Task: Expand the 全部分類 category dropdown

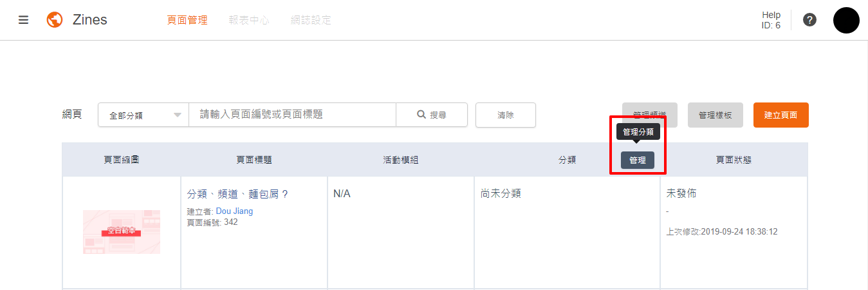Action: click(143, 115)
